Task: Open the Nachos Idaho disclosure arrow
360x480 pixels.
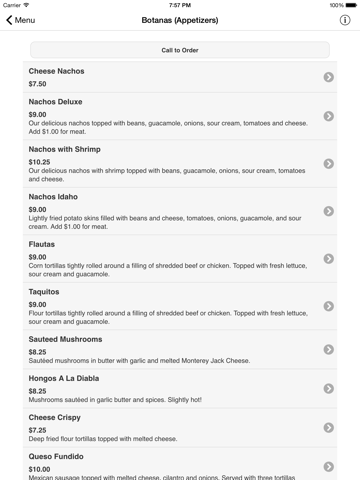Action: pos(329,211)
